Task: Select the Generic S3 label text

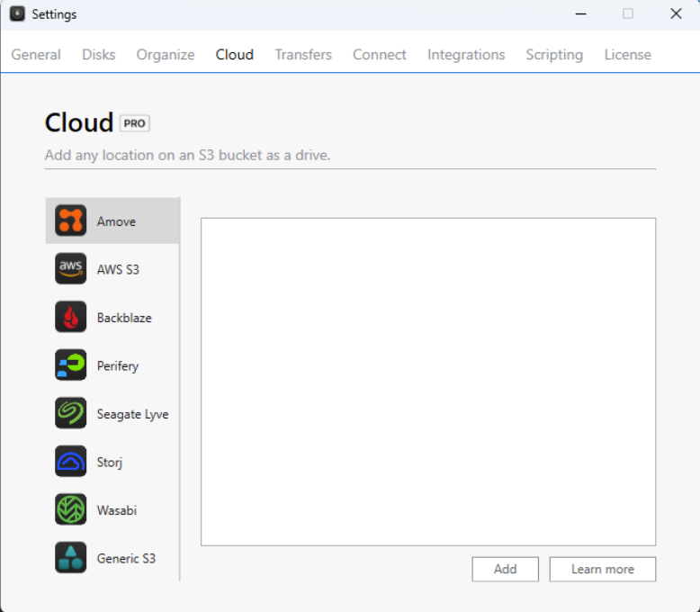Action: click(126, 559)
